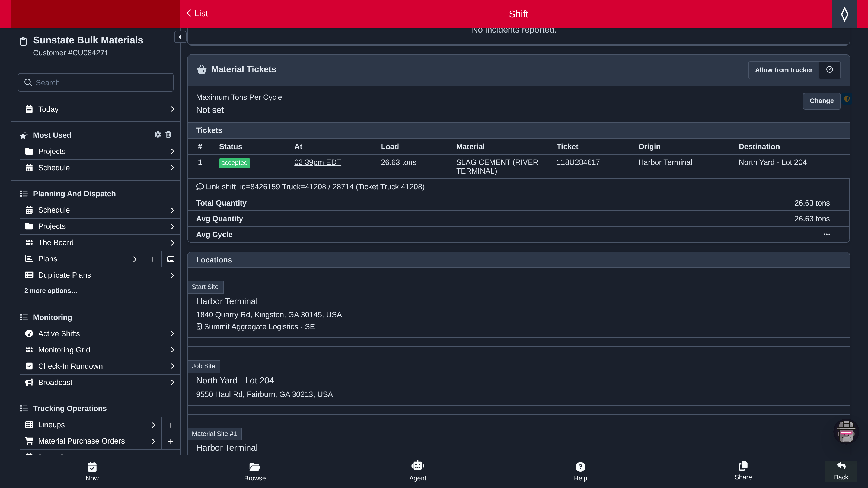The width and height of the screenshot is (868, 488).
Task: Open Plans list view icon
Action: [x=171, y=259]
